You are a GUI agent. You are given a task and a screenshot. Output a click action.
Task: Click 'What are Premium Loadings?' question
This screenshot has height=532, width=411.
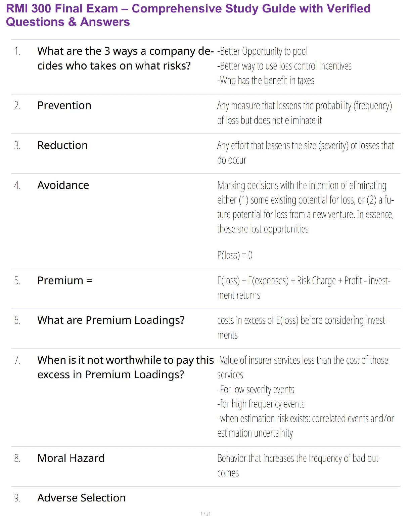point(111,320)
